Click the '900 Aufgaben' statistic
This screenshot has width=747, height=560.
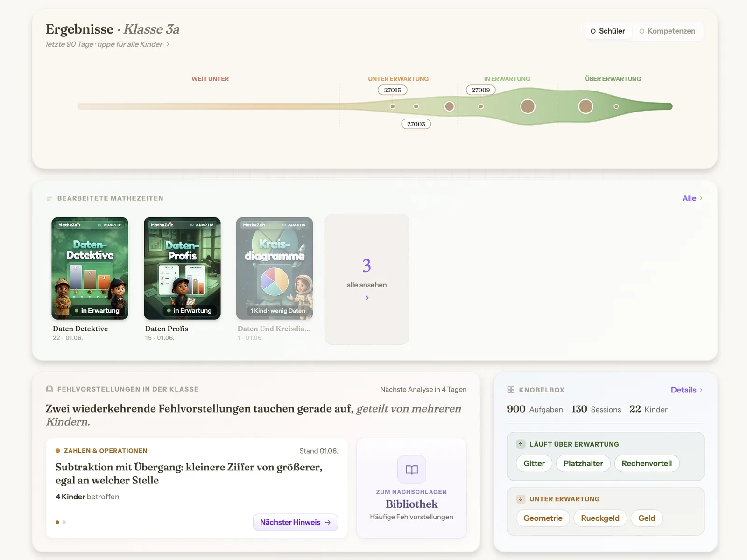pos(535,409)
